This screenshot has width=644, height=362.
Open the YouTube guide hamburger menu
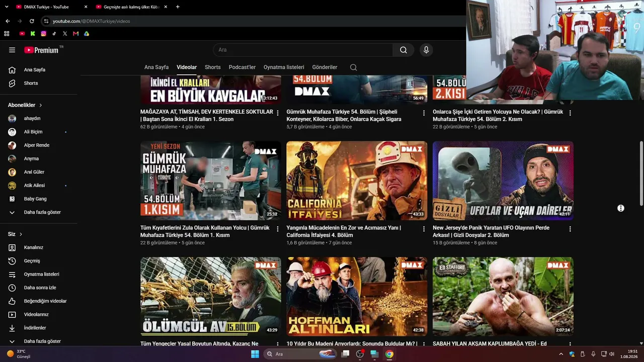pyautogui.click(x=12, y=50)
